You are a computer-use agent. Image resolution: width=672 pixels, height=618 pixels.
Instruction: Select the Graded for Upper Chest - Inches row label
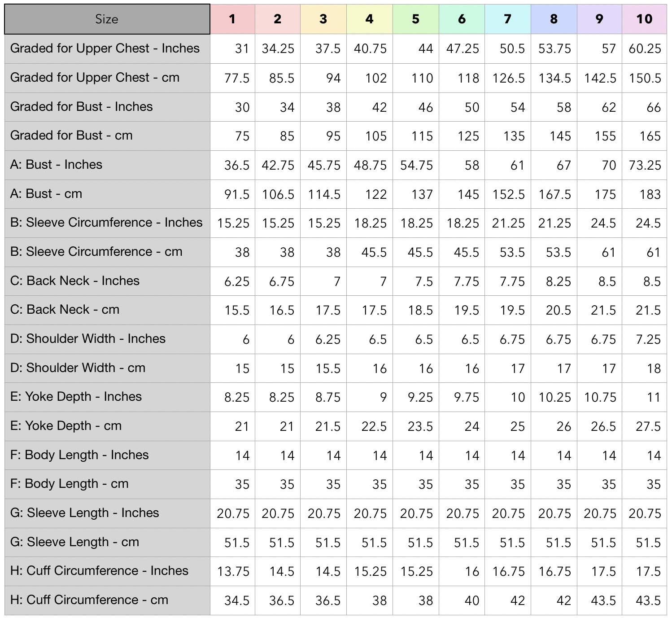105,48
